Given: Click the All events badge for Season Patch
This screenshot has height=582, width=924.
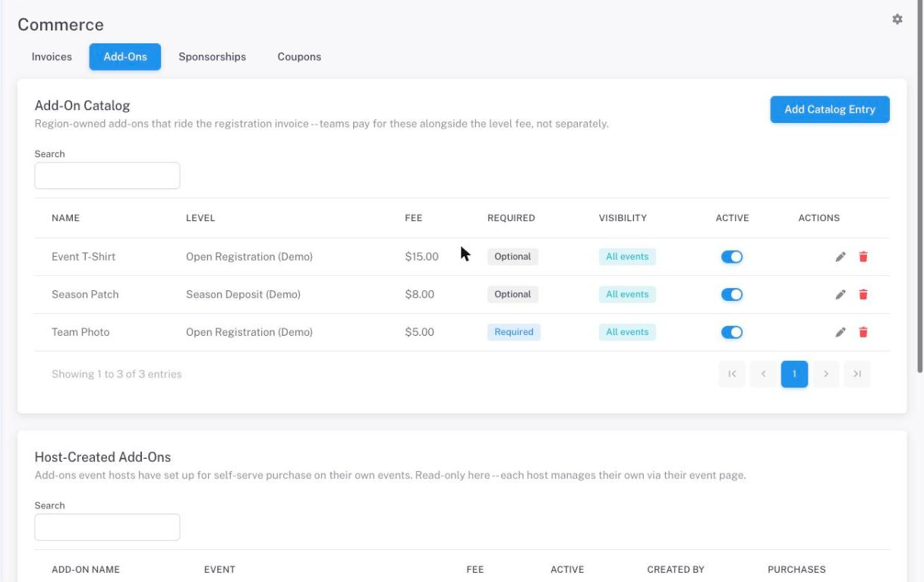Looking at the screenshot, I should tap(627, 295).
